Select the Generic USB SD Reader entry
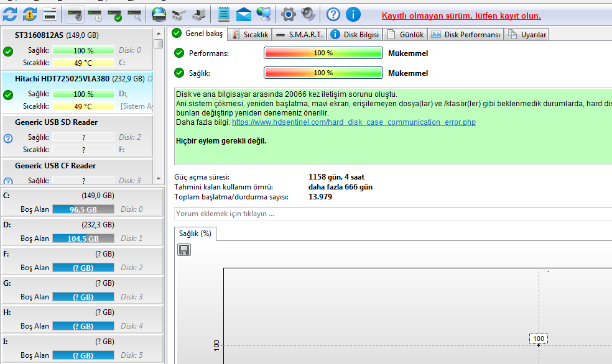The height and width of the screenshot is (364, 612). coord(77,137)
